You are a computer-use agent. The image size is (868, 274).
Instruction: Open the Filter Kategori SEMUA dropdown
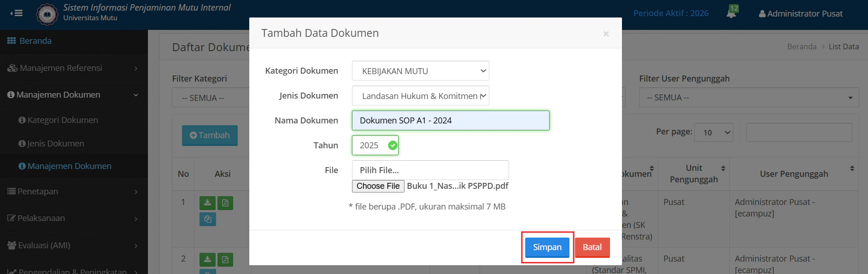coord(211,98)
